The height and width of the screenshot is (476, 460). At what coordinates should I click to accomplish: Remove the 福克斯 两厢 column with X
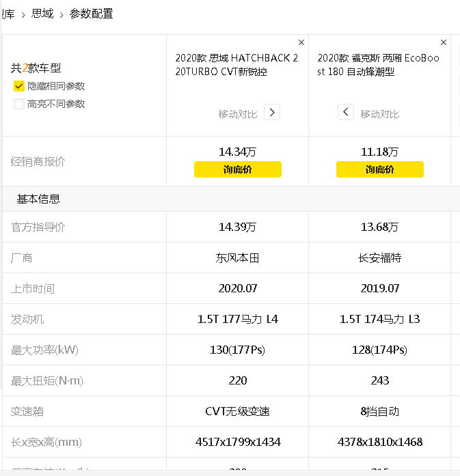444,42
